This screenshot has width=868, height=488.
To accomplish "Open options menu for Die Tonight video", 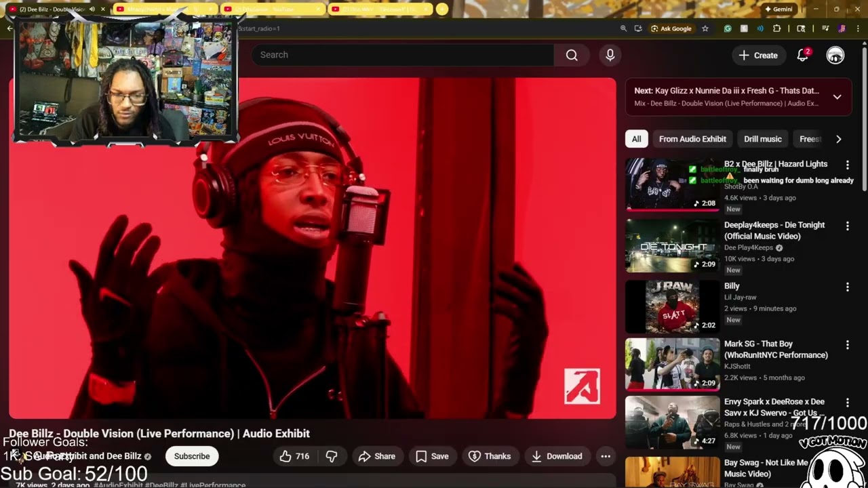I will click(847, 226).
